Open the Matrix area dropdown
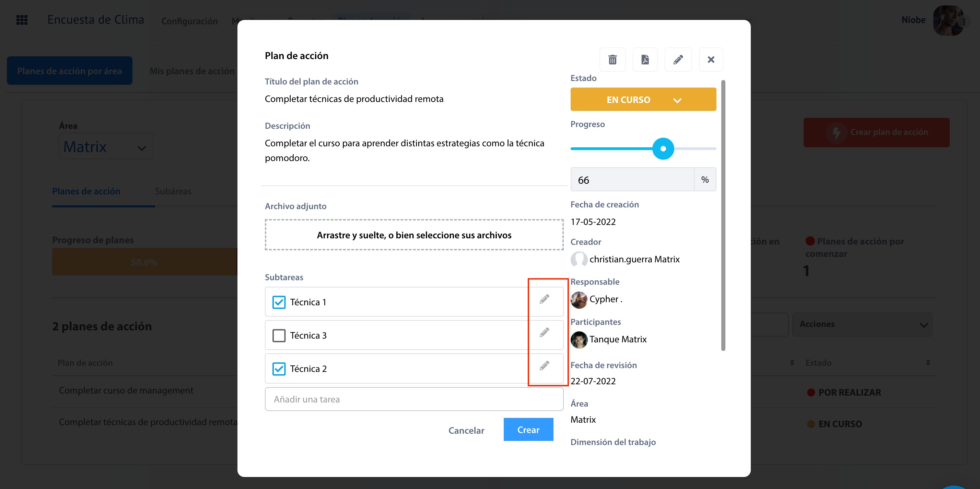Screen dimensions: 980x489 [106, 146]
